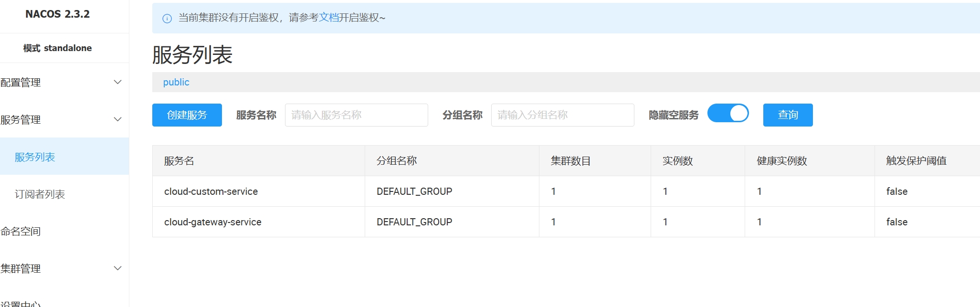Open 订阅者列表 in the sidebar
The image size is (980, 307).
(x=40, y=194)
